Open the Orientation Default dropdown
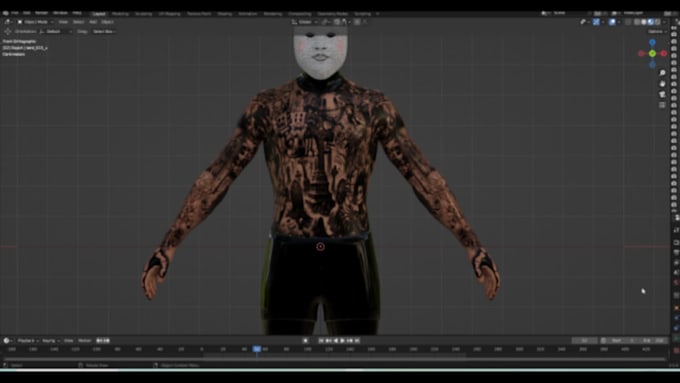 point(56,31)
